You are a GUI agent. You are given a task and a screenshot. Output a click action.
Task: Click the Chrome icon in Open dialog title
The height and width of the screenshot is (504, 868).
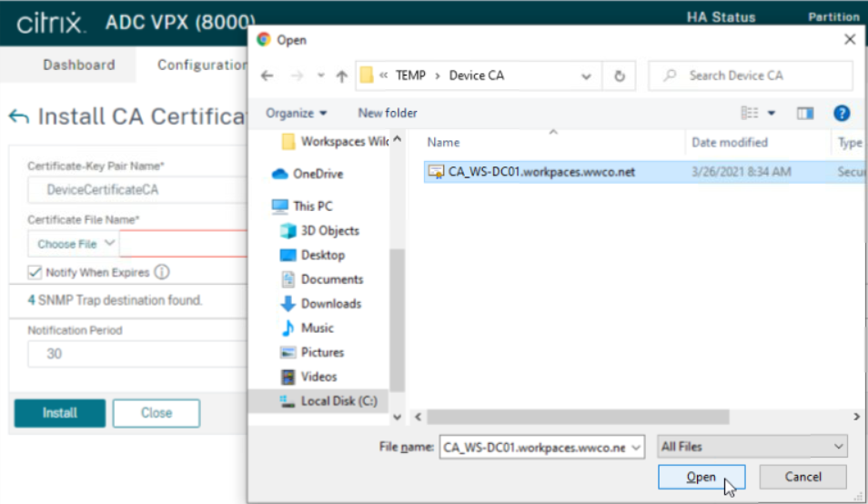click(264, 40)
